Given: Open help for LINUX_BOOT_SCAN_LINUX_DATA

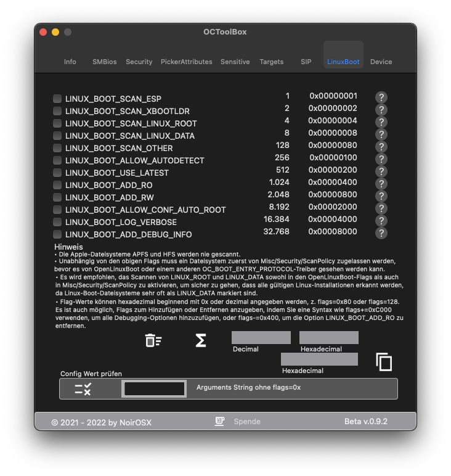Looking at the screenshot, I should pos(381,134).
